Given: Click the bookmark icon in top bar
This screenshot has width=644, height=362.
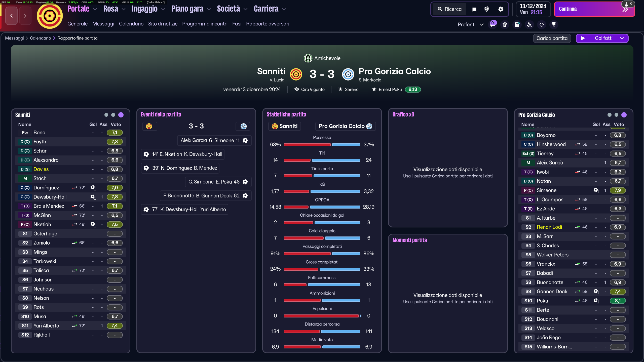Looking at the screenshot, I should (x=474, y=9).
